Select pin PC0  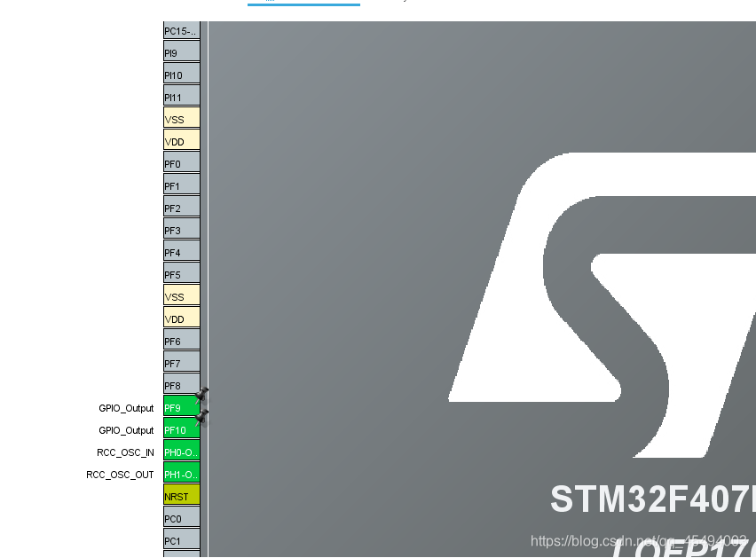click(x=182, y=518)
